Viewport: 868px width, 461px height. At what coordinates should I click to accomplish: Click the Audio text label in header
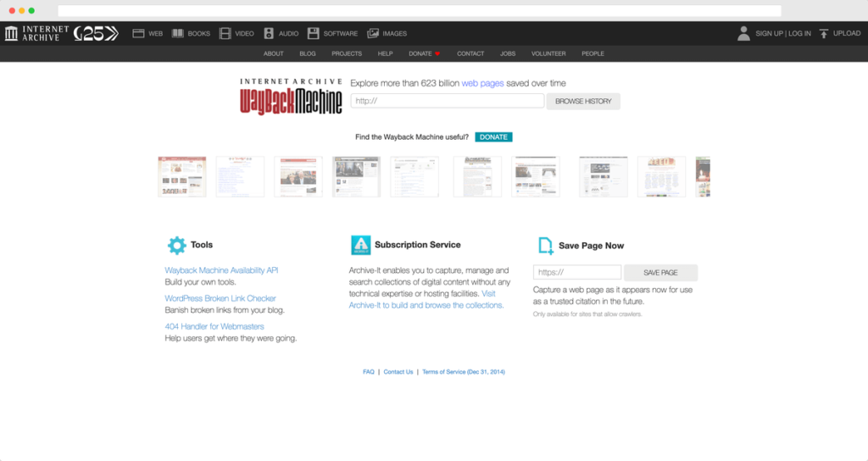[288, 34]
